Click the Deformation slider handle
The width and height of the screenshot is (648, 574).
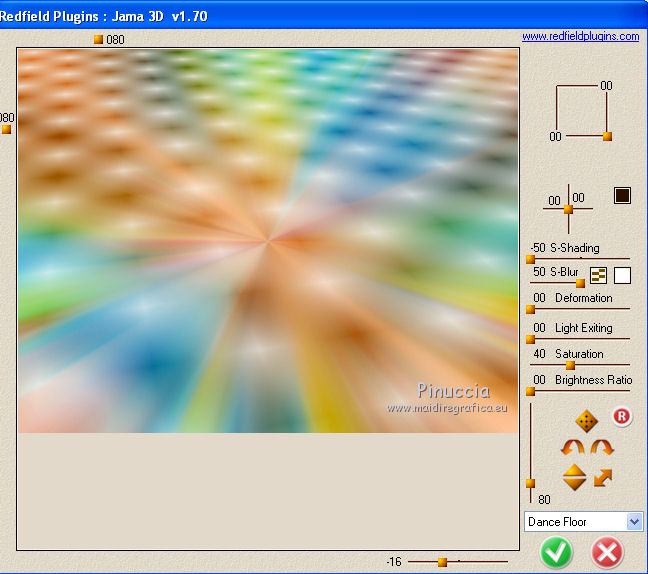(531, 310)
